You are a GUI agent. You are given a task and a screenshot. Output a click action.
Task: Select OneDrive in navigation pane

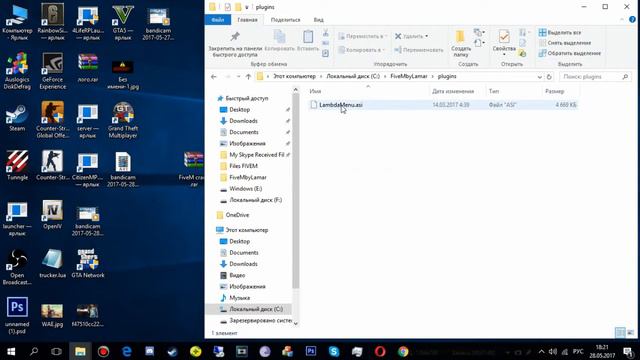pyautogui.click(x=237, y=215)
